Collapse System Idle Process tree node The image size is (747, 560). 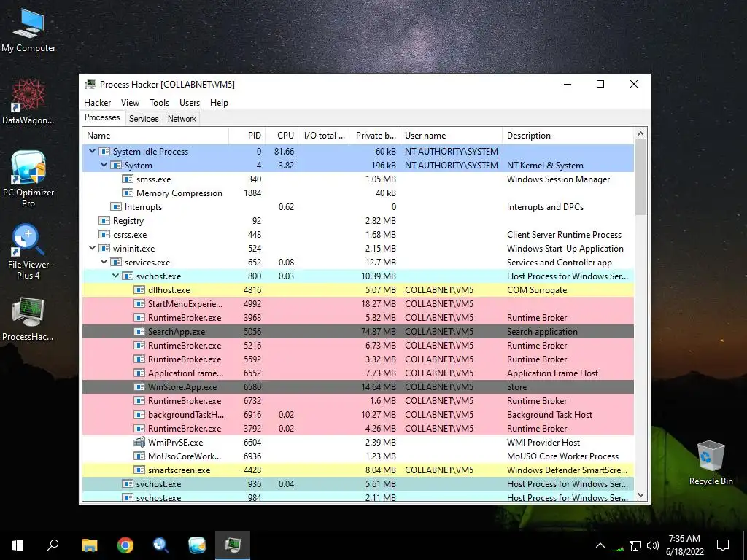pyautogui.click(x=92, y=151)
